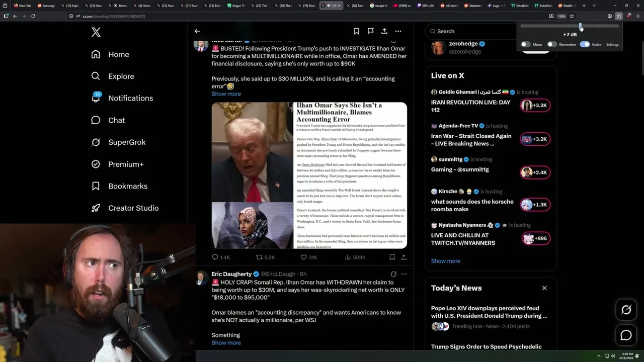644x362 pixels.
Task: Click taskbar speaker volume icon
Action: (613, 356)
